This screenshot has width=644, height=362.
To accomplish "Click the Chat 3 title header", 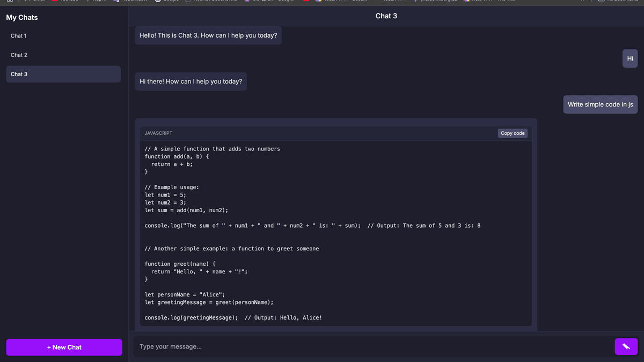I will click(386, 16).
